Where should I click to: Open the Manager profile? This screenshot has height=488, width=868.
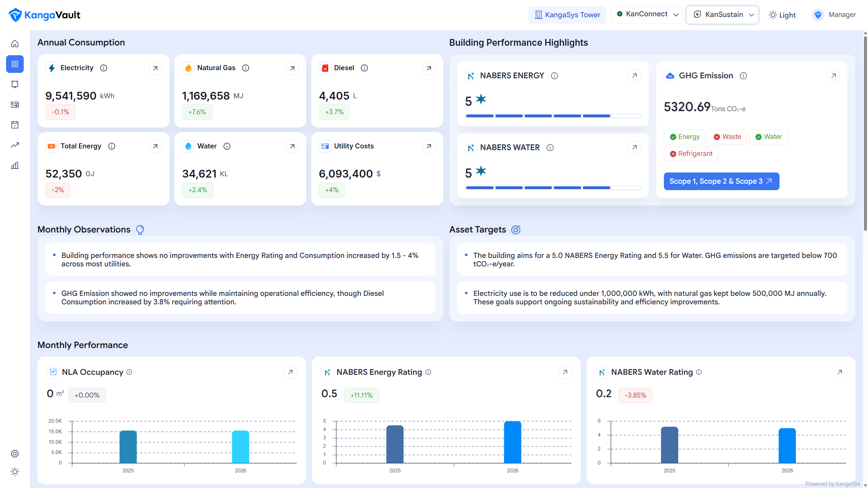(834, 15)
